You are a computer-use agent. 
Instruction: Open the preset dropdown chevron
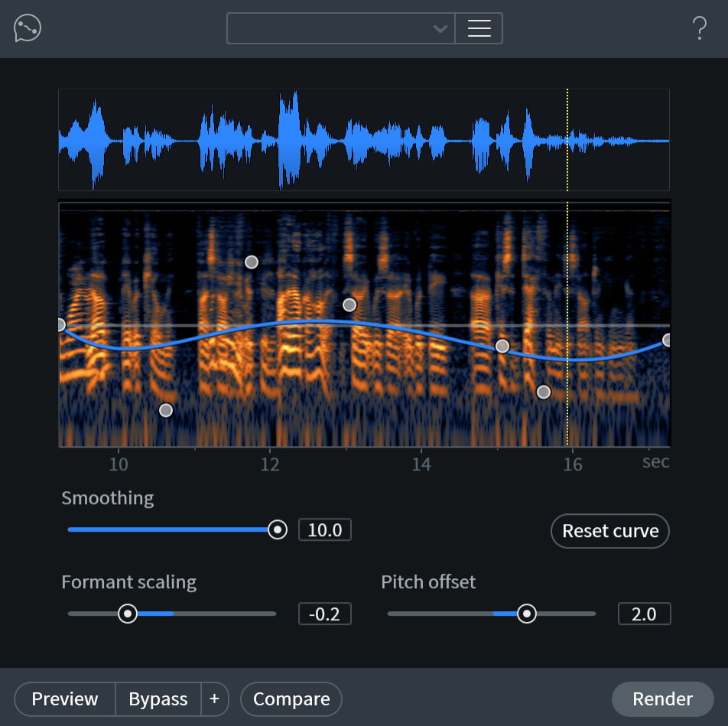[440, 29]
